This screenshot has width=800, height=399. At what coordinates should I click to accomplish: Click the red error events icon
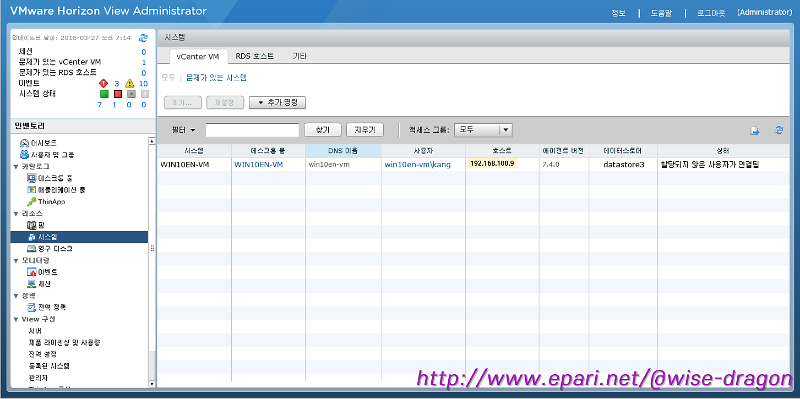(x=104, y=83)
